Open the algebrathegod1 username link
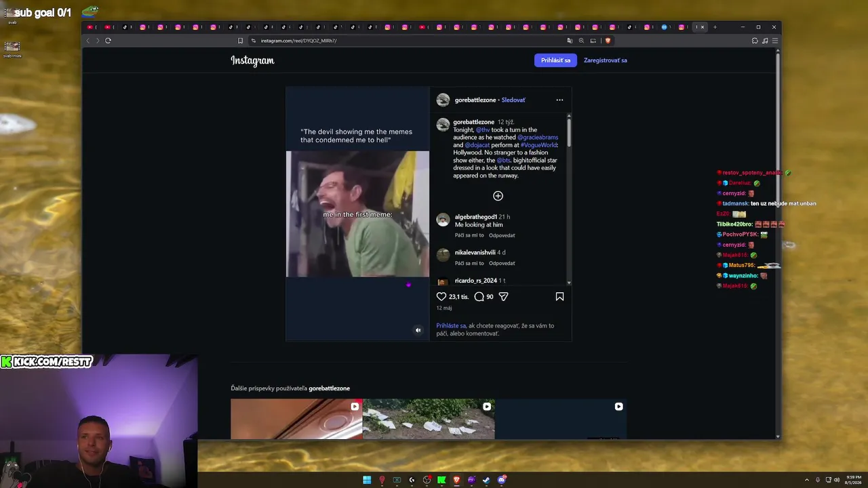Viewport: 868px width, 488px height. coord(476,217)
